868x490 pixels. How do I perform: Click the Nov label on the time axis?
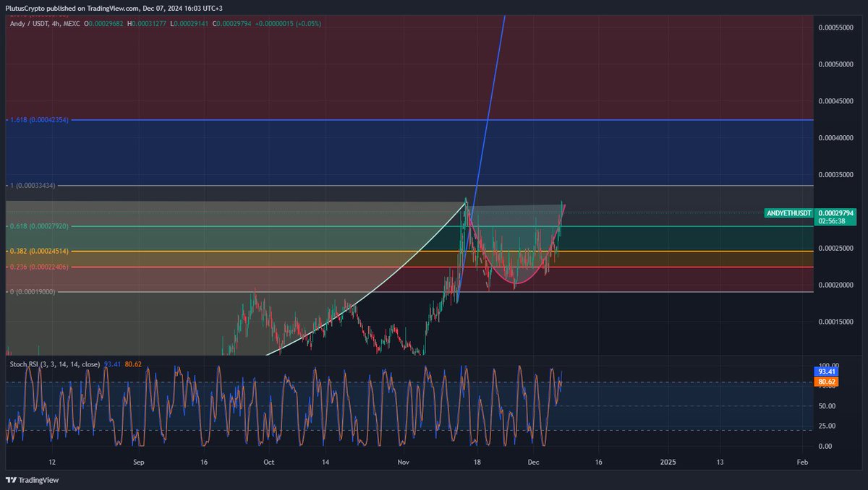coord(404,461)
